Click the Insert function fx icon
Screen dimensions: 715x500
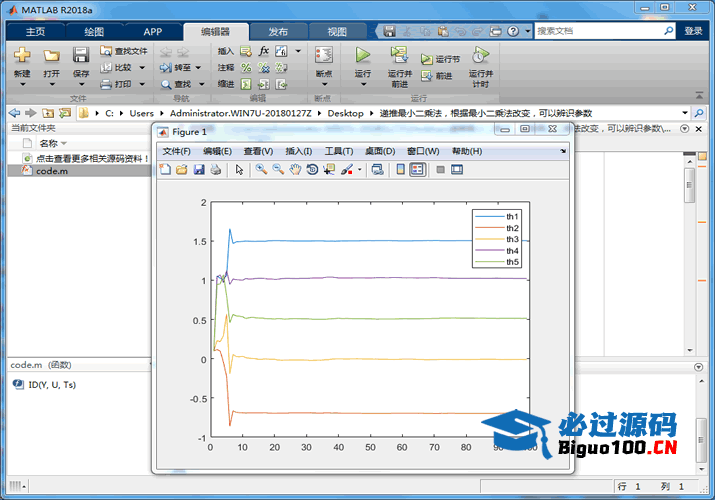(264, 50)
